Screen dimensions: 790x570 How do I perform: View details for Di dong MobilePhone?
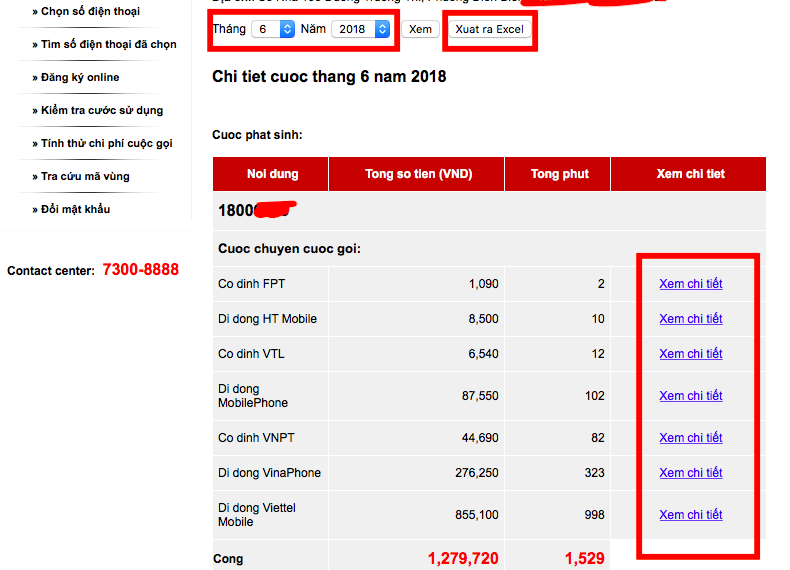(691, 396)
